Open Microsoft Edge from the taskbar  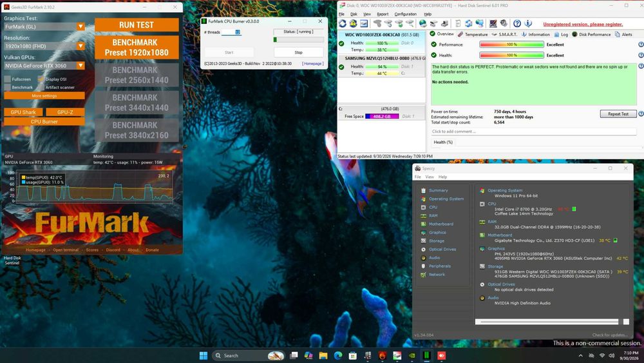pyautogui.click(x=338, y=356)
